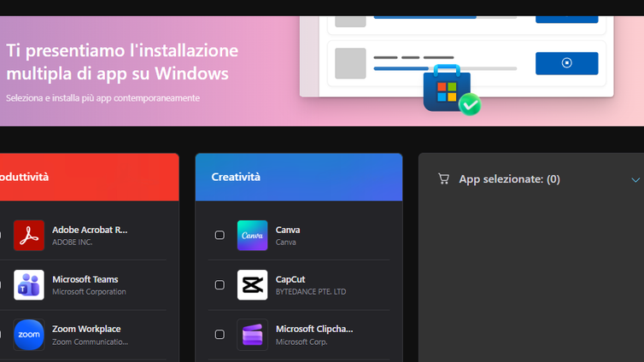Click the Adobe Acrobat Reader app icon

coord(29,235)
